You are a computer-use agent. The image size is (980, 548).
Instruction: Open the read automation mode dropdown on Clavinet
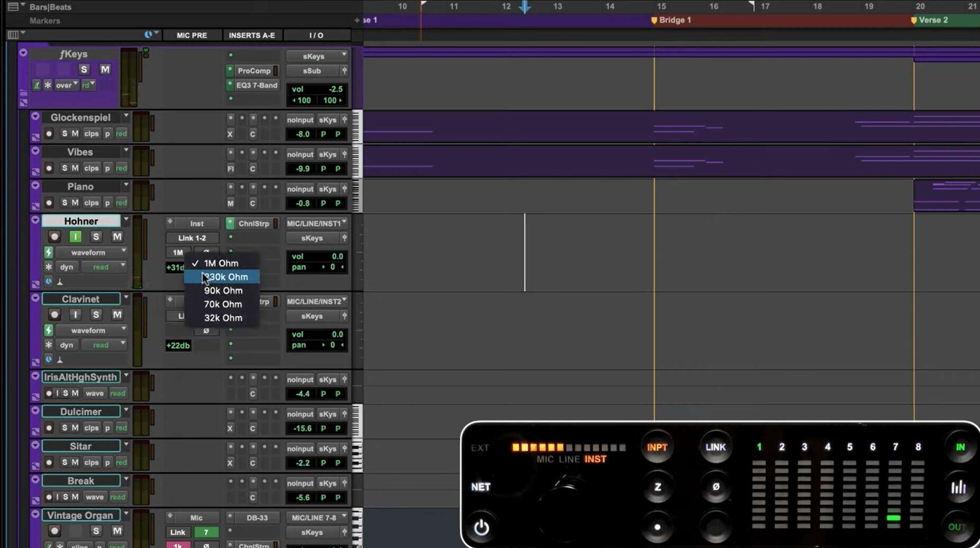click(x=104, y=344)
